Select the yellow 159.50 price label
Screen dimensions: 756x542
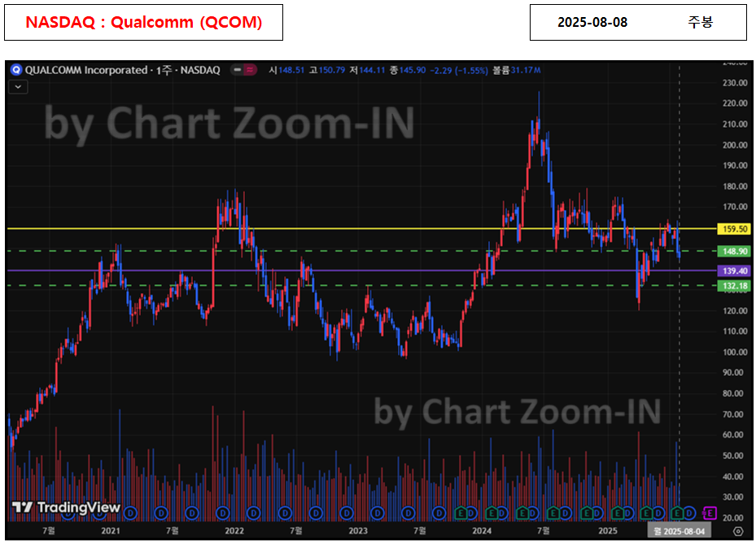734,229
